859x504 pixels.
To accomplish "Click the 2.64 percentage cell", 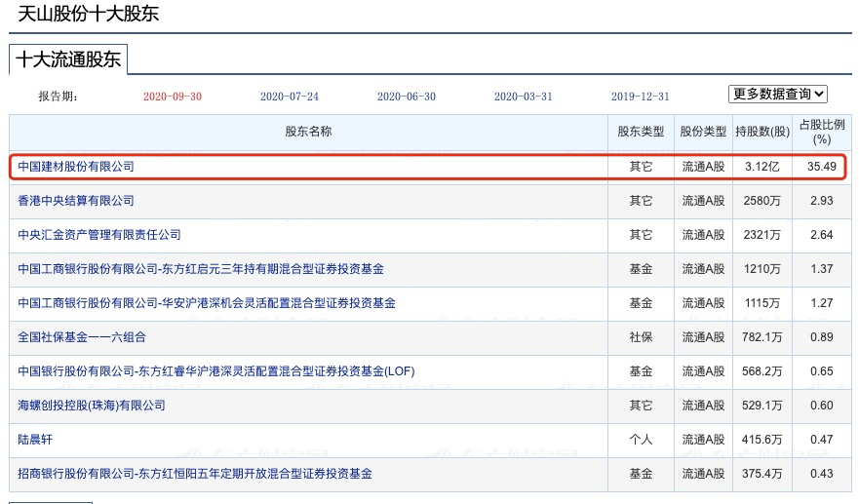I will 822,235.
